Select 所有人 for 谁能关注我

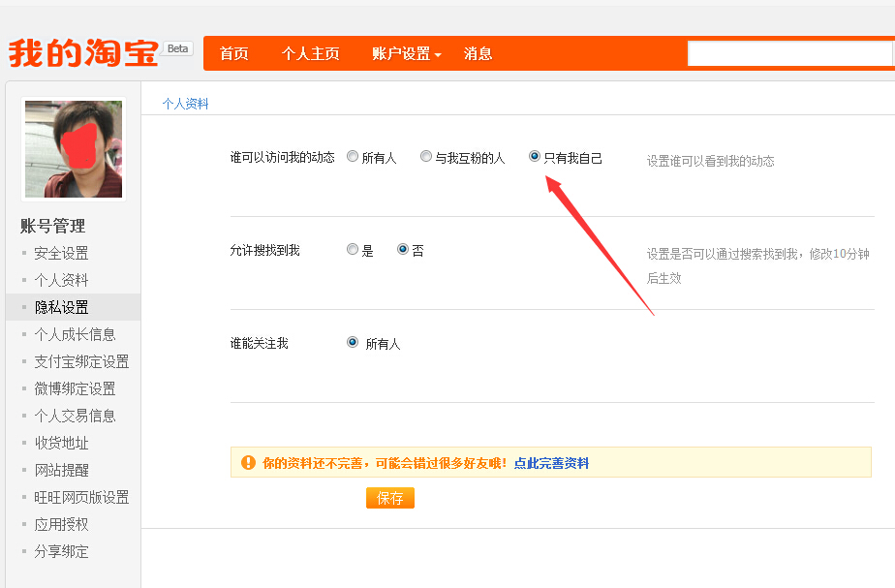[x=353, y=343]
